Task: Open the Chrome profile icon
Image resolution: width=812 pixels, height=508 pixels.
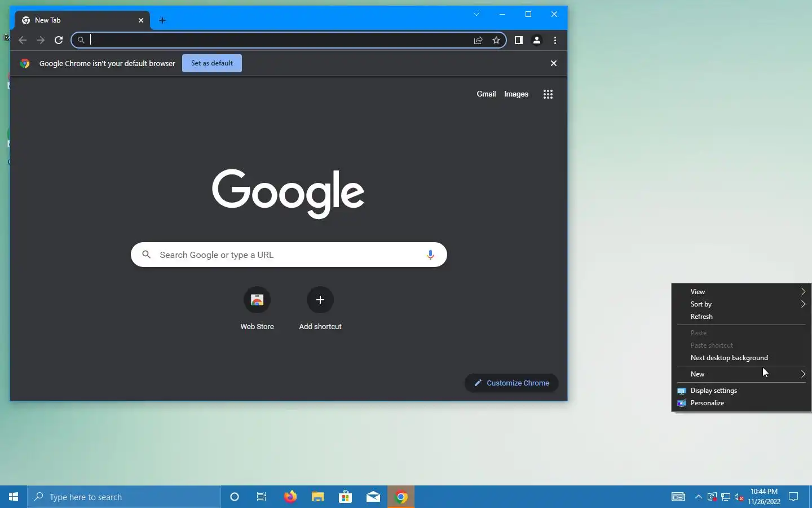Action: [x=537, y=40]
